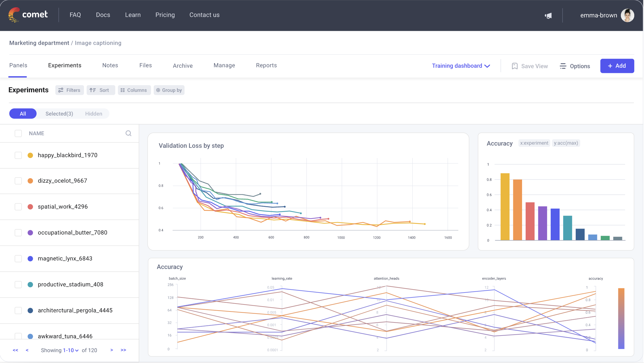644x363 pixels.
Task: Click the search icon in NAME column
Action: [x=128, y=133]
